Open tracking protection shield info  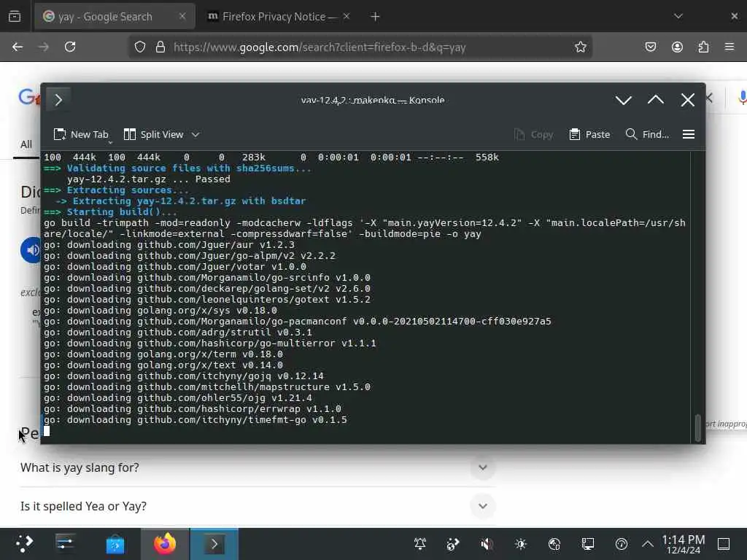click(139, 47)
